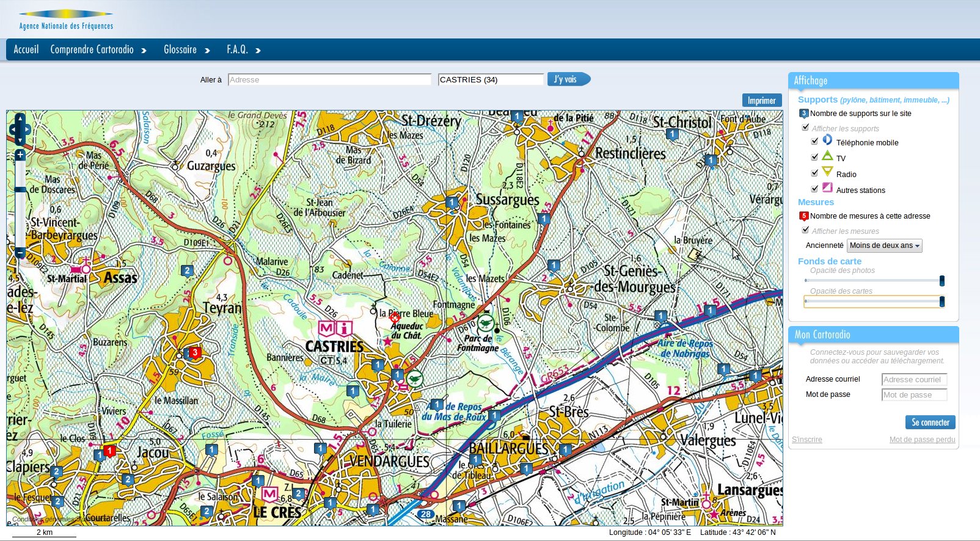Pan the map left with arrow control
This screenshot has width=980, height=541.
pyautogui.click(x=12, y=129)
